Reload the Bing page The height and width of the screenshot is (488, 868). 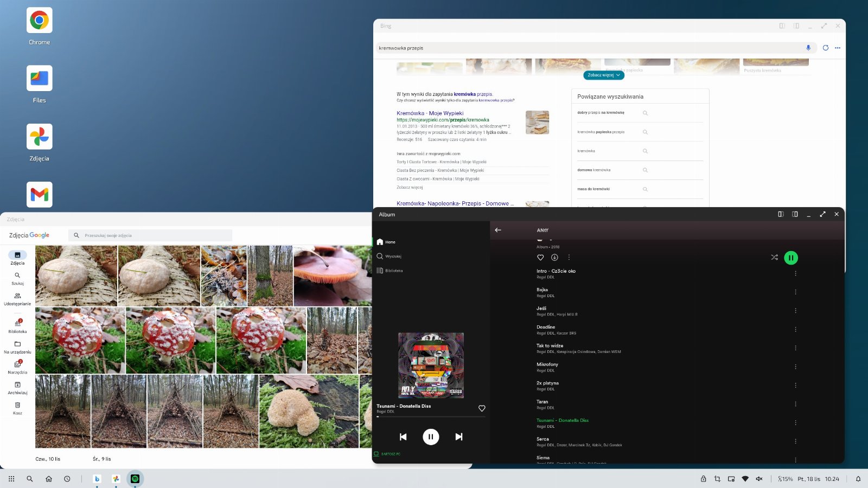click(826, 48)
